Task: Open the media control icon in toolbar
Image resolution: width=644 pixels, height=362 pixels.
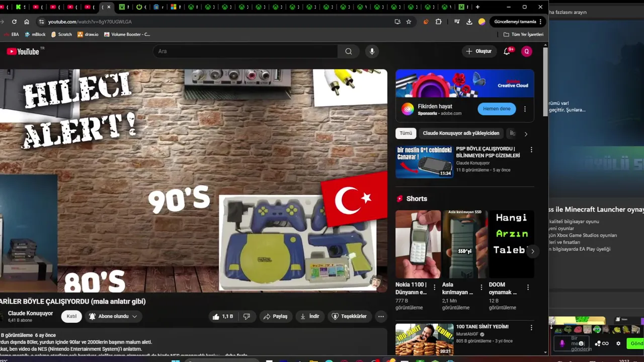Action: tap(457, 22)
